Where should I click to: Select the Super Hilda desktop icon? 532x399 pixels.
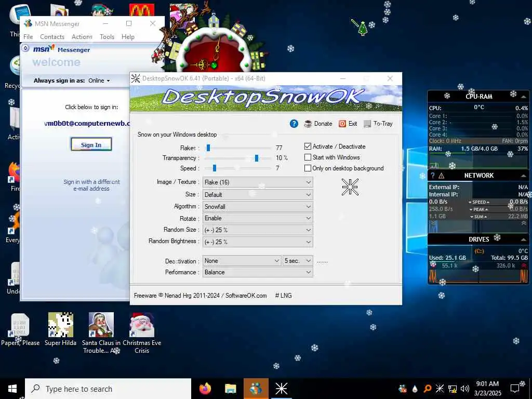point(60,329)
